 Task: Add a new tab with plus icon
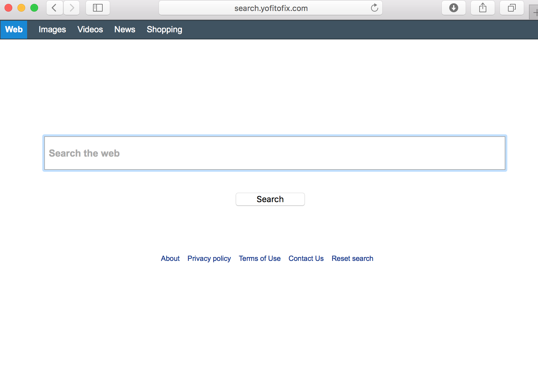535,13
